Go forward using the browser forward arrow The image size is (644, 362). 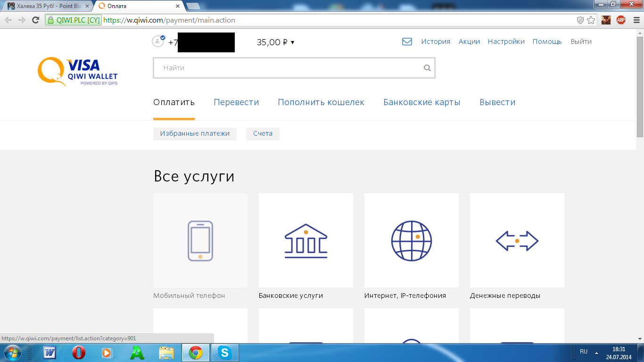22,20
